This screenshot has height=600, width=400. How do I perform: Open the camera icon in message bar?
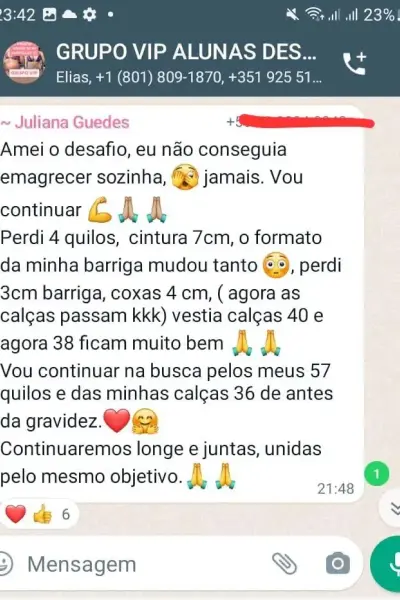[x=338, y=563]
